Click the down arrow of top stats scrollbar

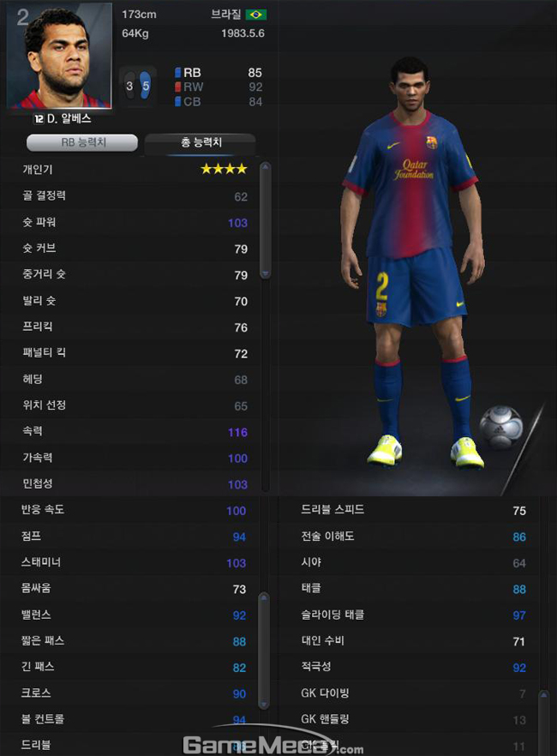[x=265, y=273]
